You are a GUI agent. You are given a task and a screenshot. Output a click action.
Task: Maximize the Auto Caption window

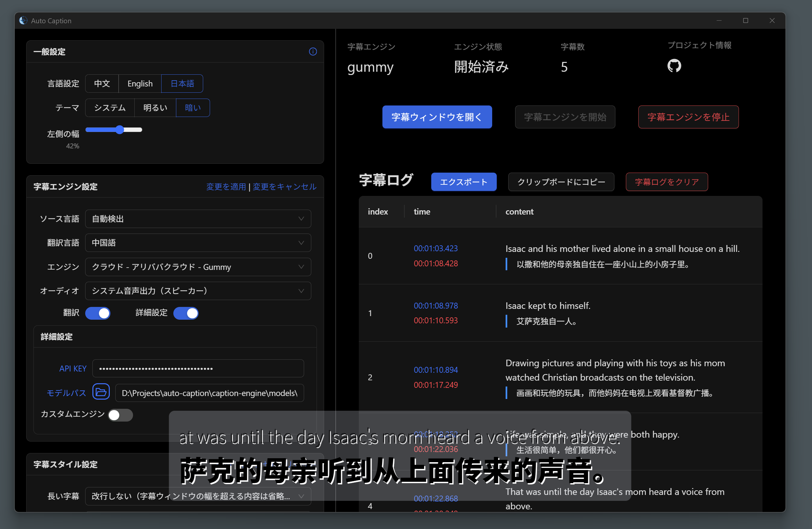[745, 20]
